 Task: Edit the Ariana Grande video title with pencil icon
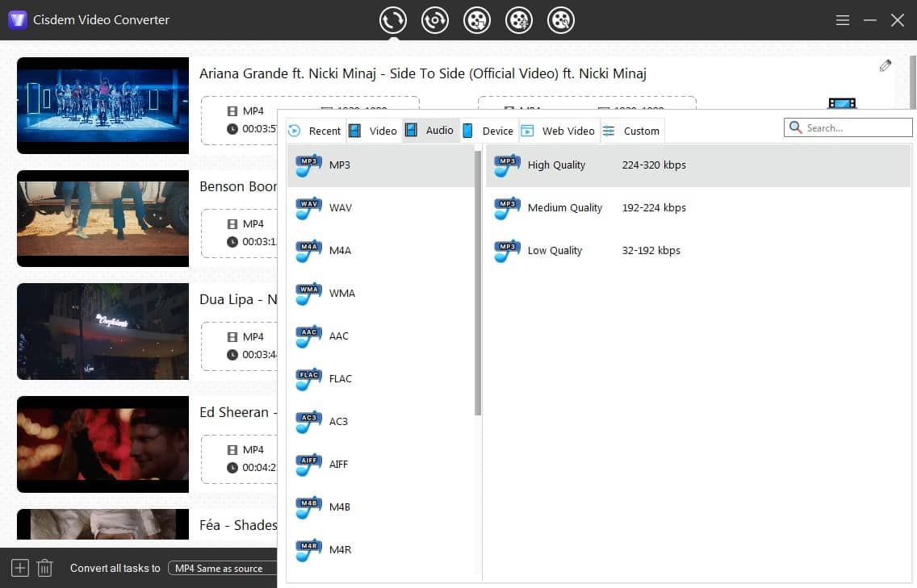(x=885, y=65)
